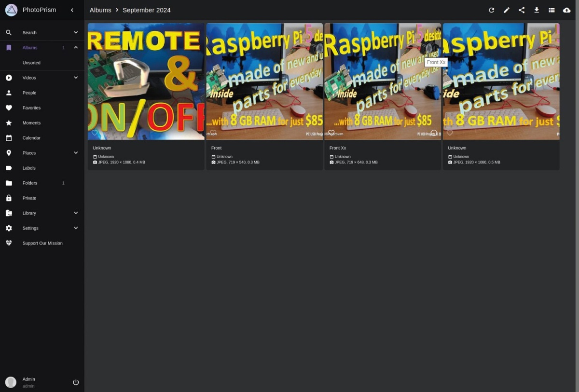Open the Front photo thumbnail
Viewport: 579px width, 392px height.
(x=264, y=81)
